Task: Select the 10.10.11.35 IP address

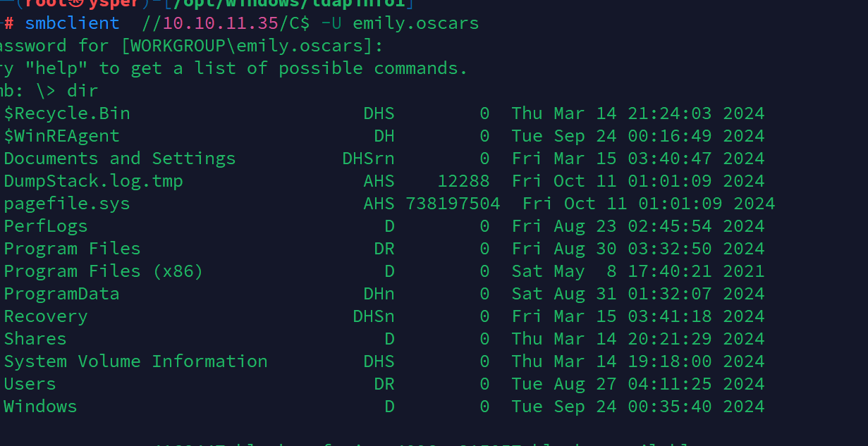Action: [221, 23]
